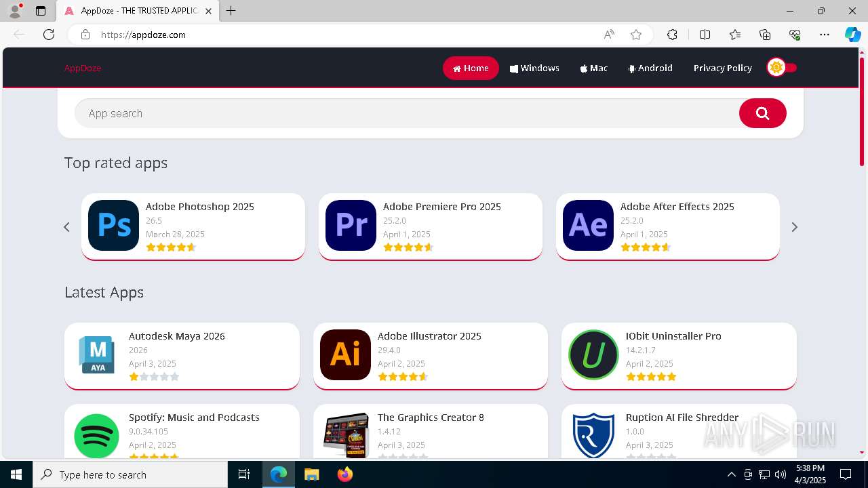Click the Autodesk Maya star rating
Screen dimensions: 868x488
tap(154, 377)
